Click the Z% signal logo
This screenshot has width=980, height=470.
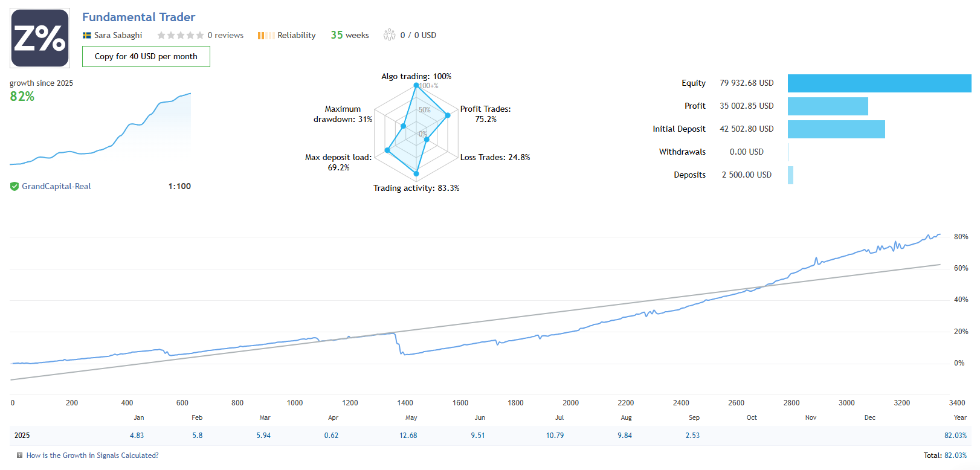[x=40, y=38]
